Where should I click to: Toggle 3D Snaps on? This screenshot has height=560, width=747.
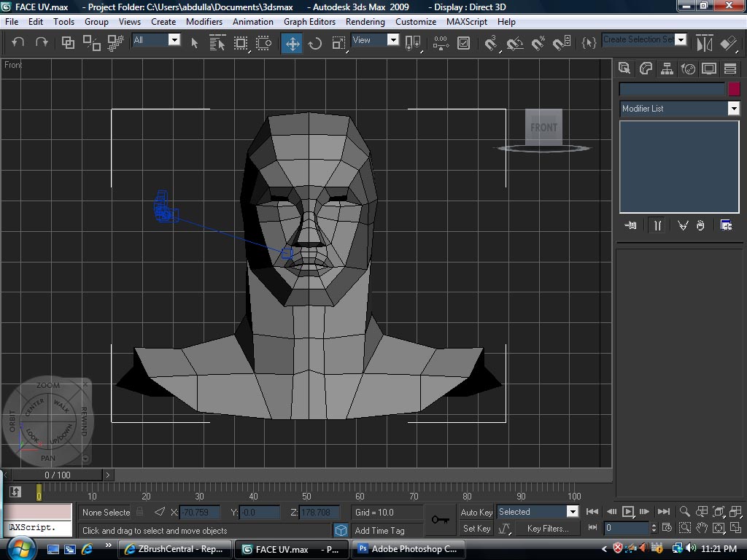pos(491,43)
